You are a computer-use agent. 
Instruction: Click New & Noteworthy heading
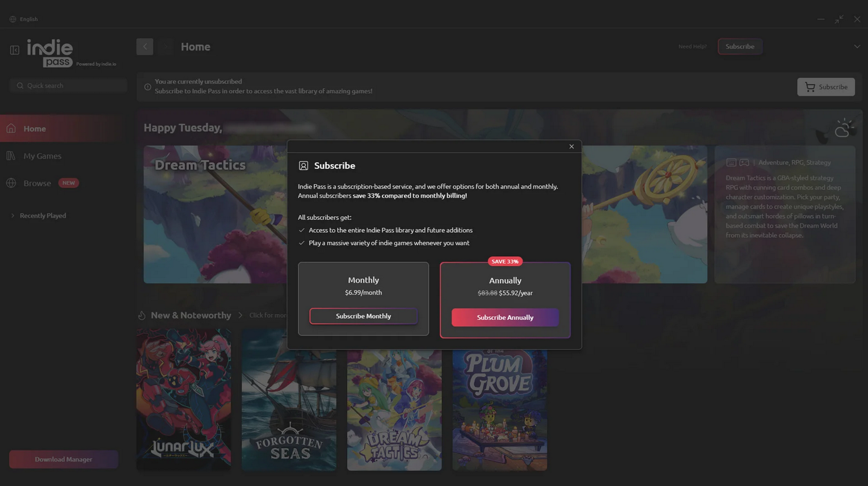[191, 315]
